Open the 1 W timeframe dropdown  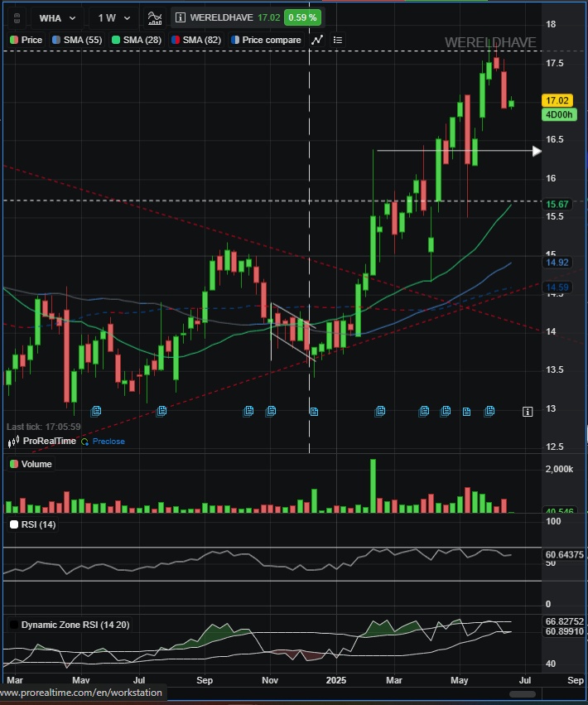coord(114,18)
